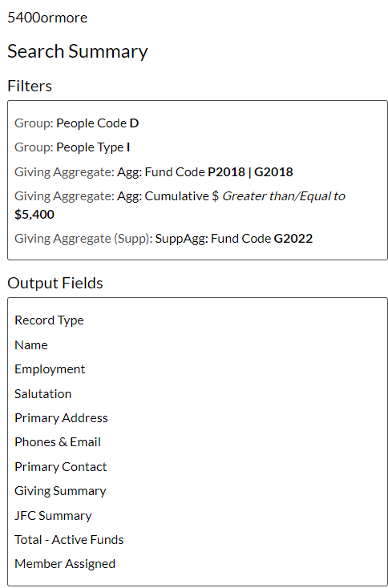The height and width of the screenshot is (588, 388).
Task: Click the 5400ormore search title
Action: 47,18
